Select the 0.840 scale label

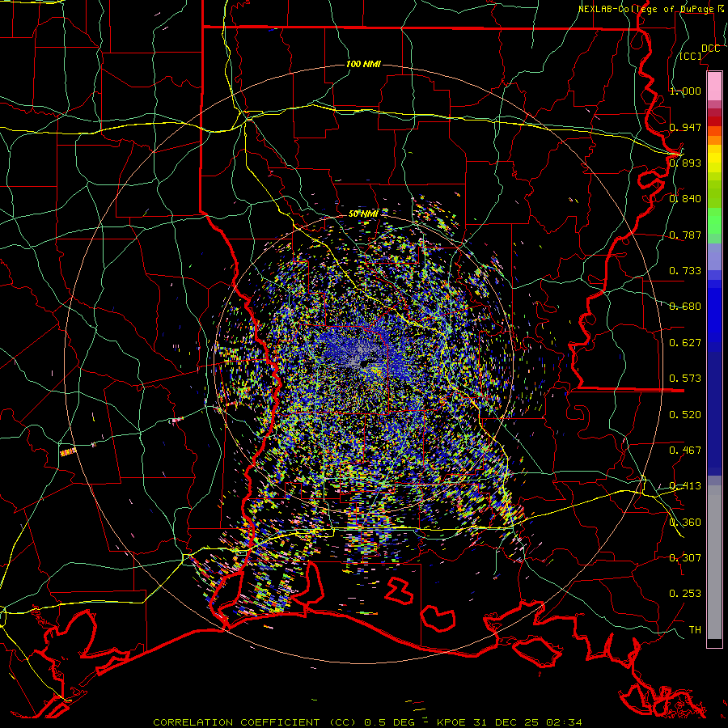(685, 199)
